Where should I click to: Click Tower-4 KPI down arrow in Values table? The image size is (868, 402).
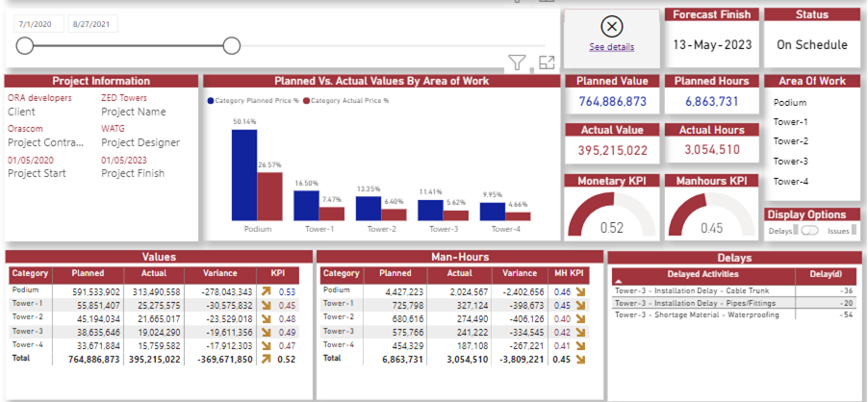(267, 345)
